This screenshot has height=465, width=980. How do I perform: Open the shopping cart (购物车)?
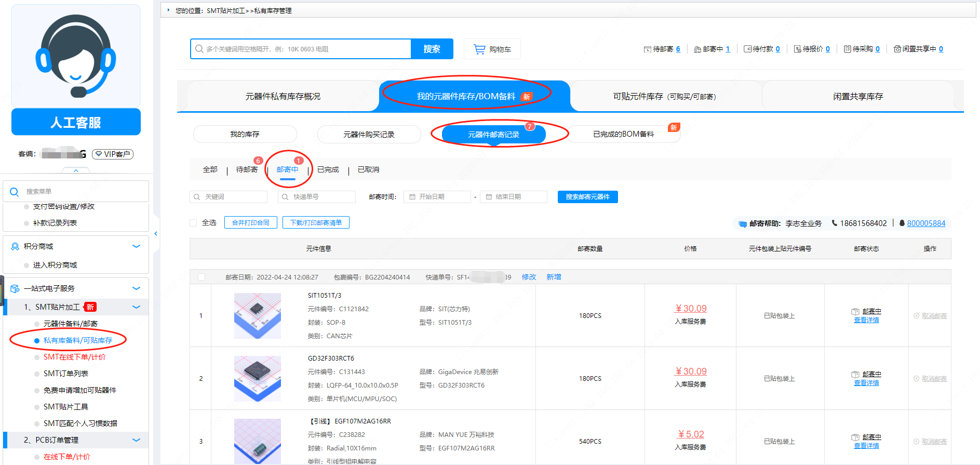[x=492, y=49]
